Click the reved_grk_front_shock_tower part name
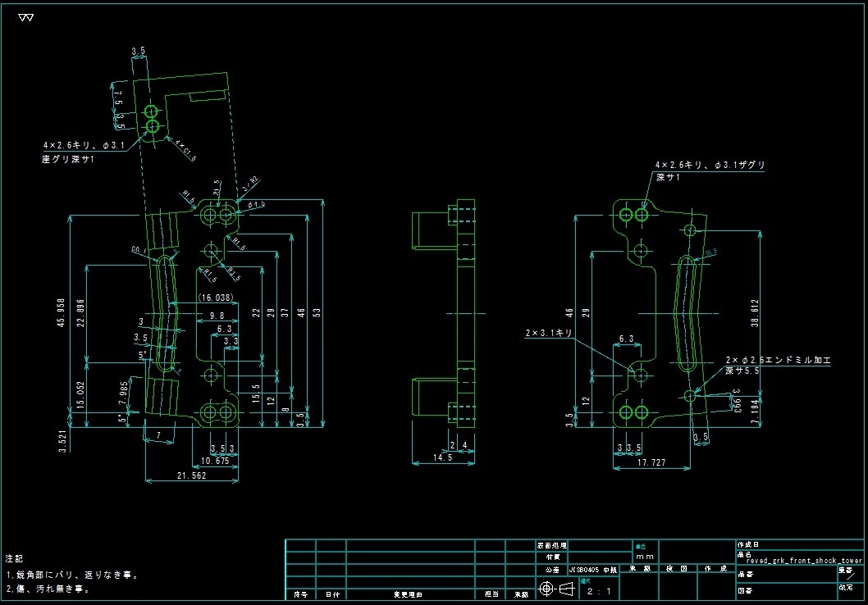Viewport: 868px width, 605px height. (804, 561)
